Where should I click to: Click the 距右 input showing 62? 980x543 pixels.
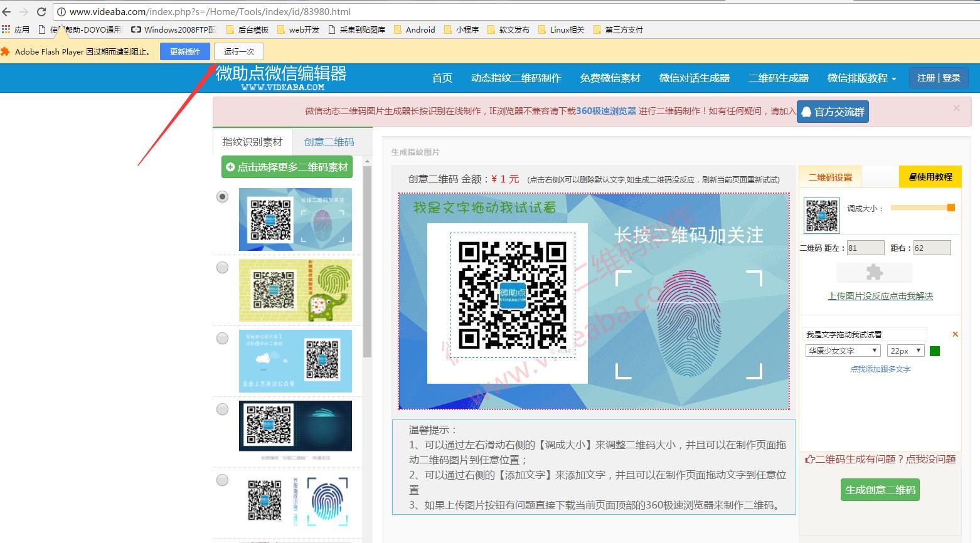[932, 248]
